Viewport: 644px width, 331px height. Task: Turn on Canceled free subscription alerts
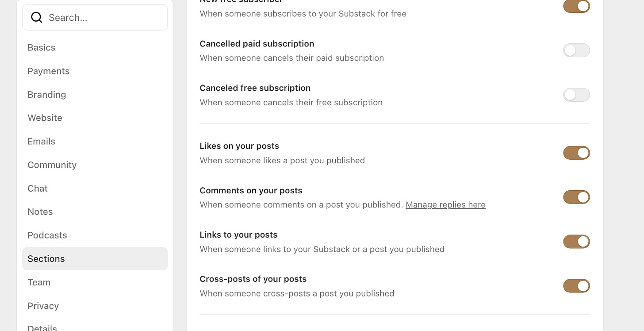pyautogui.click(x=576, y=95)
